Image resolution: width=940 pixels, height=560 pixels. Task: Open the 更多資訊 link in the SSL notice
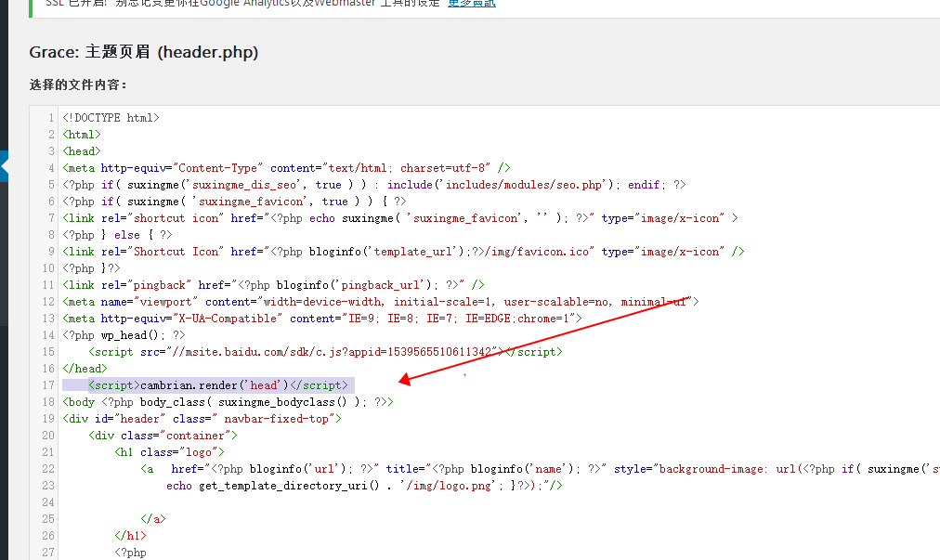[x=471, y=4]
